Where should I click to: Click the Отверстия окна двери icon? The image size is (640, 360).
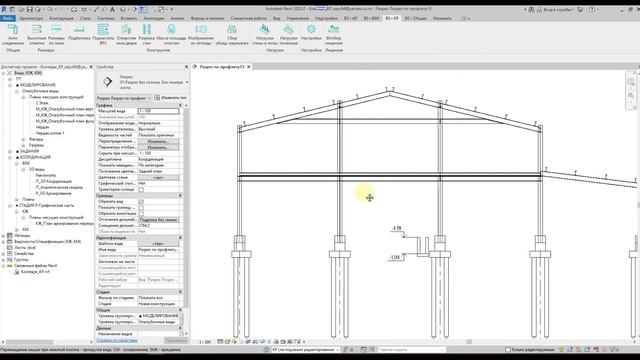[x=127, y=29]
